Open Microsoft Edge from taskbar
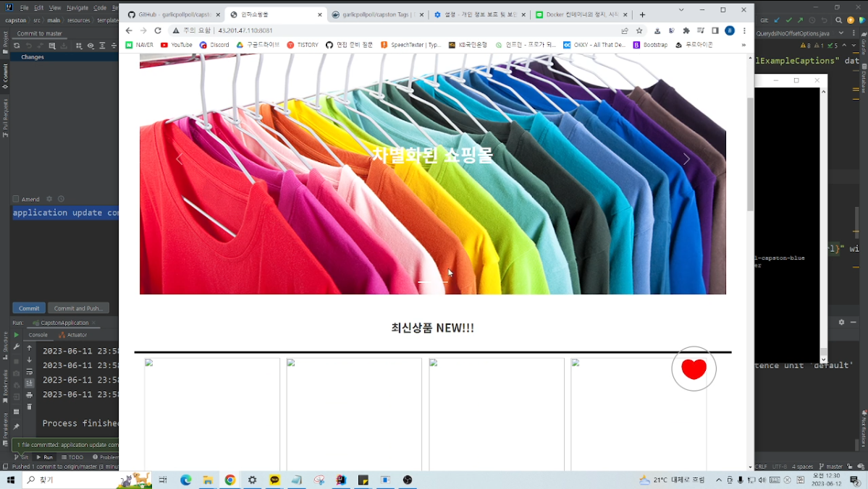868x489 pixels. tap(185, 480)
